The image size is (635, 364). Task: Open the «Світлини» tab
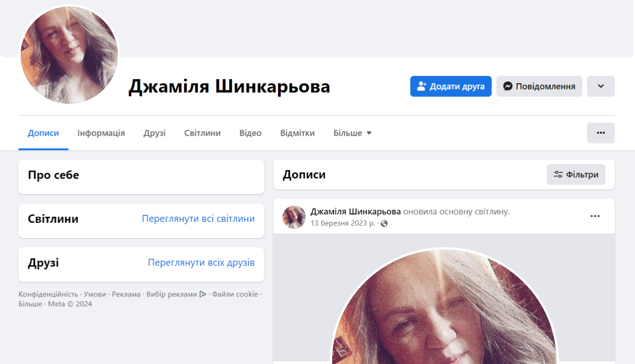[202, 133]
